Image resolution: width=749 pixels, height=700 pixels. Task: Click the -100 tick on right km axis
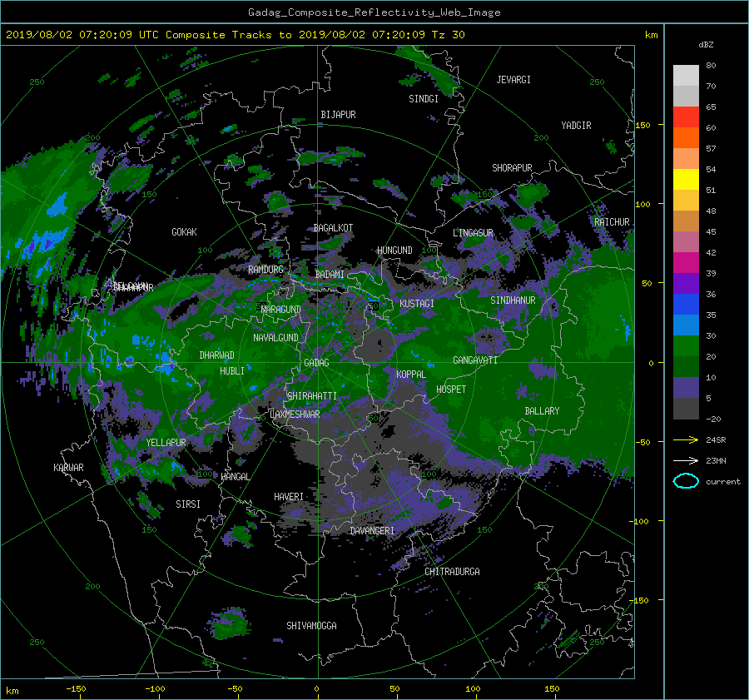click(x=638, y=521)
